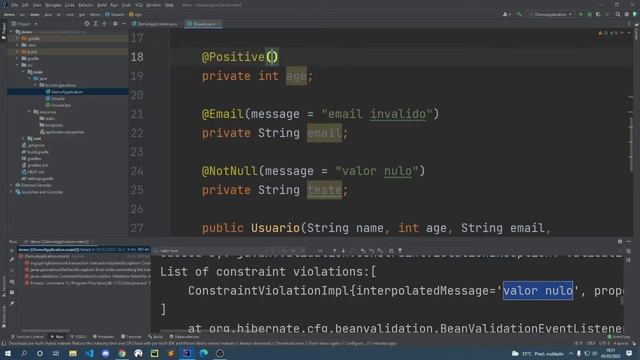The image size is (640, 360).
Task: Open the Build tool tab
Action: pos(156,337)
